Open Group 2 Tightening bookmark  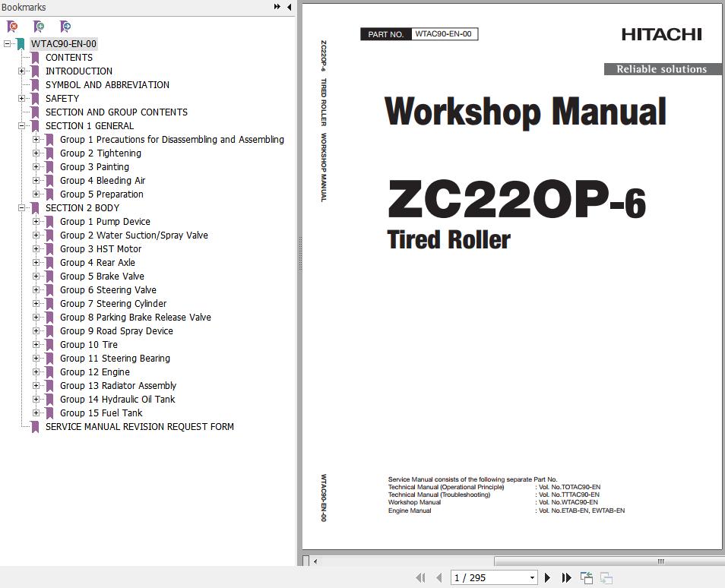point(101,153)
